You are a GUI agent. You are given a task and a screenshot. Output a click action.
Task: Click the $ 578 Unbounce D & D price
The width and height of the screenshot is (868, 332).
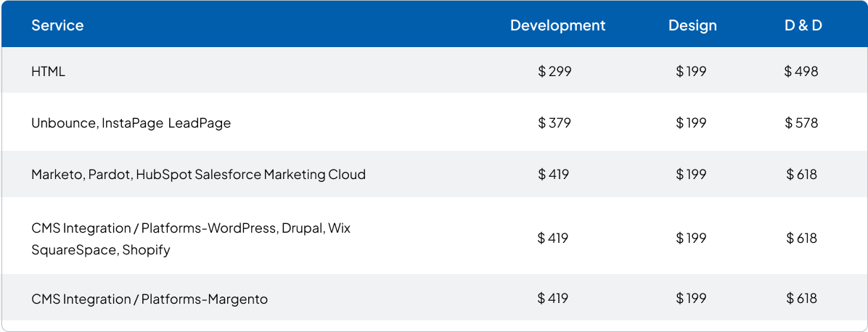[x=801, y=123]
